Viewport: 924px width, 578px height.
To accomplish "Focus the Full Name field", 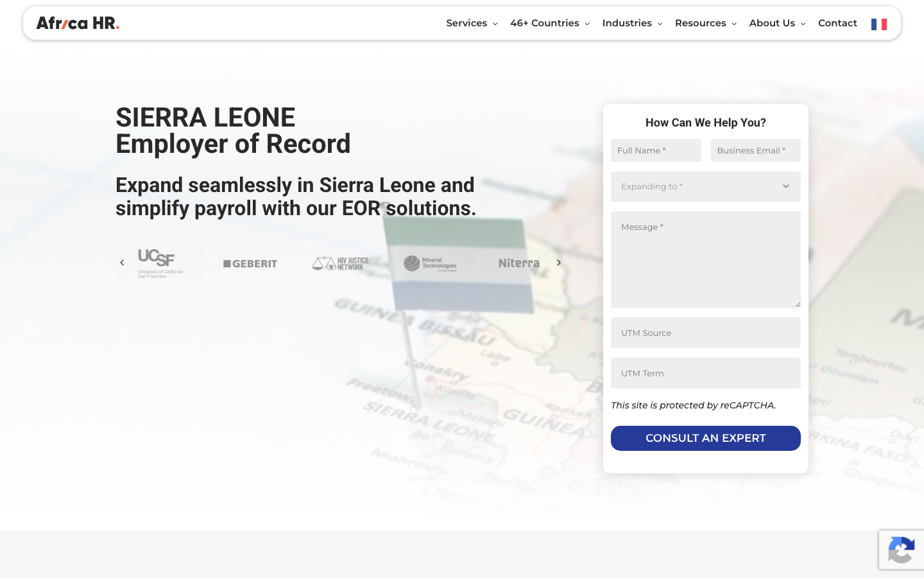I will [x=656, y=150].
